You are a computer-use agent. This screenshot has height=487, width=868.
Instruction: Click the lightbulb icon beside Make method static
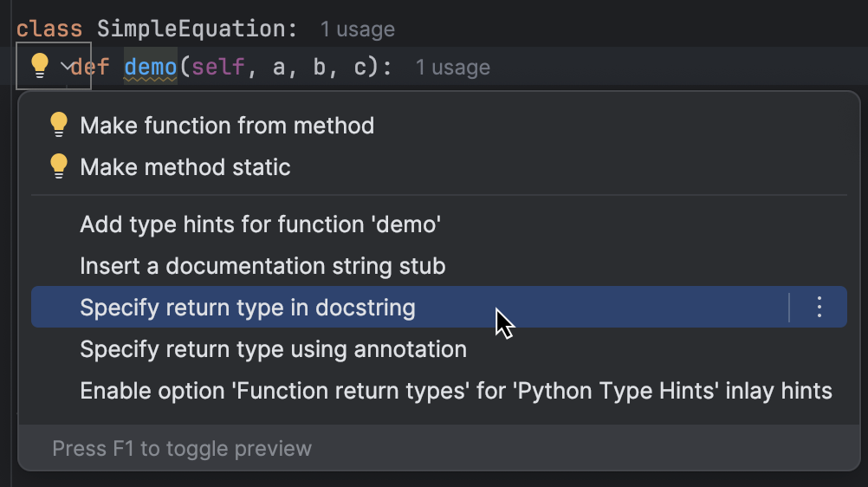[x=59, y=166]
